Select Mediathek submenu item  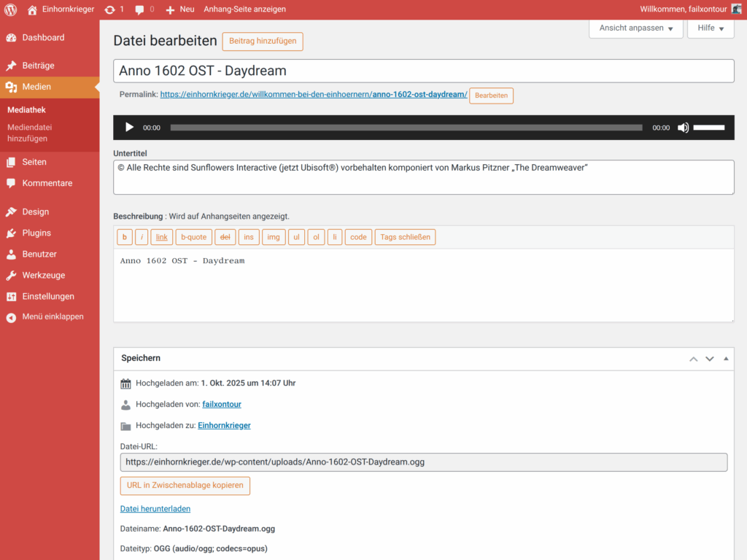26,110
